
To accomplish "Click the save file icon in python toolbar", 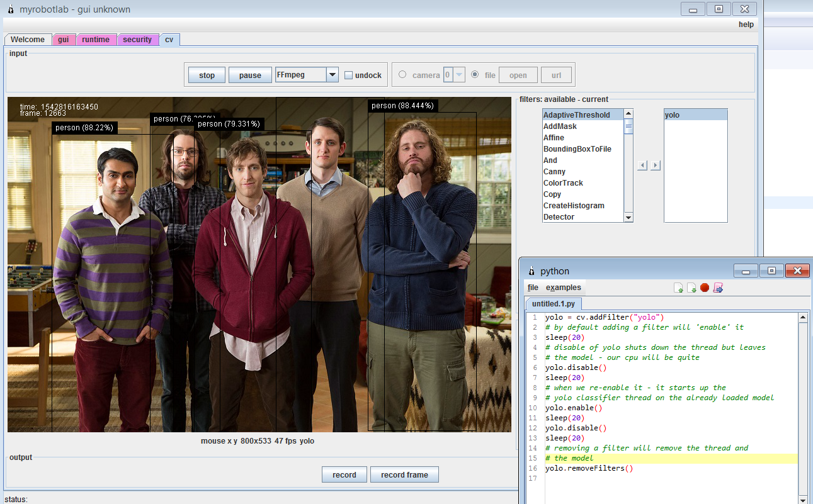I will pos(691,288).
